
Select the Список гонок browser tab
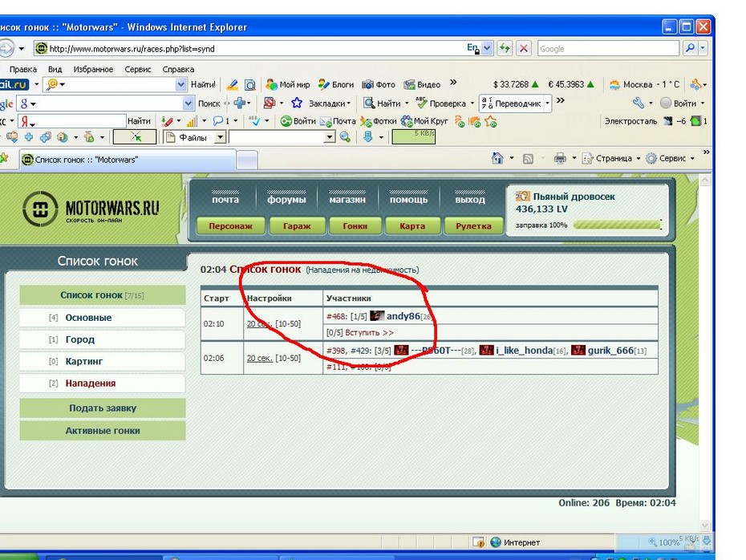(x=84, y=160)
